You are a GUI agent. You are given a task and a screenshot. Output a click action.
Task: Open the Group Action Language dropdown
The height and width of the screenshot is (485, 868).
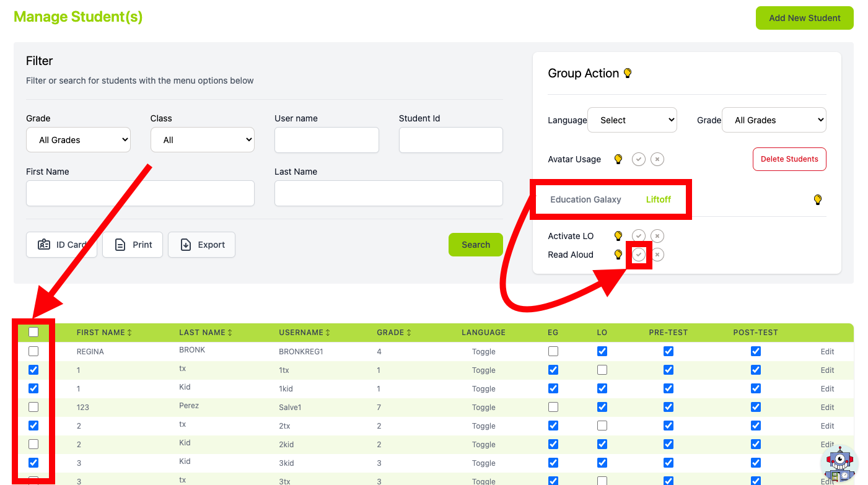(x=632, y=120)
